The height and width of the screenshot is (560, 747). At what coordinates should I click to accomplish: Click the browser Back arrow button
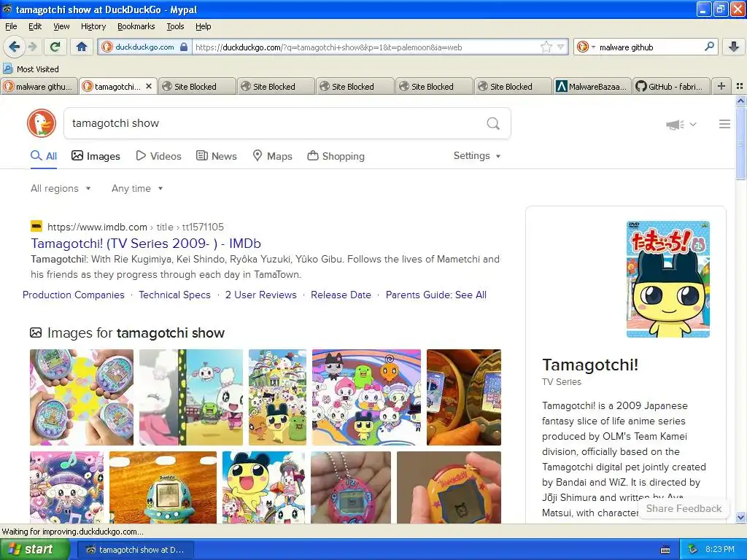[14, 47]
